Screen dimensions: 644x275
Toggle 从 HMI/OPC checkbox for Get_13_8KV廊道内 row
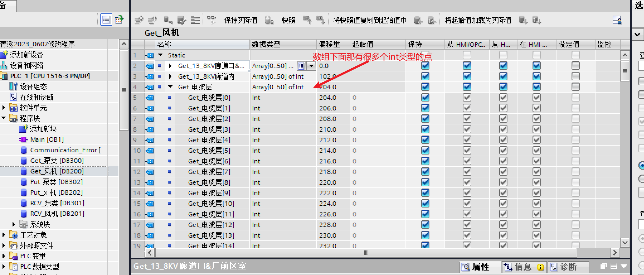point(467,76)
